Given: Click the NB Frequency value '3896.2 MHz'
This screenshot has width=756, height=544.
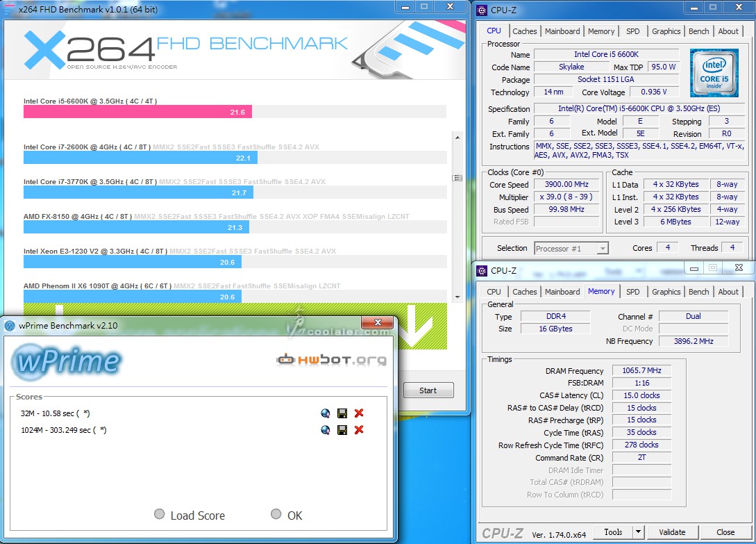Looking at the screenshot, I should coord(694,341).
